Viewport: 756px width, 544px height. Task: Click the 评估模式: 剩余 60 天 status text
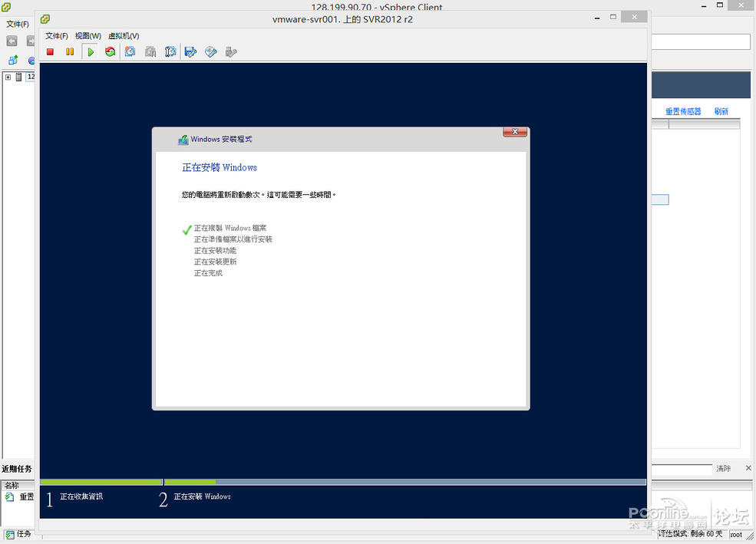point(691,534)
